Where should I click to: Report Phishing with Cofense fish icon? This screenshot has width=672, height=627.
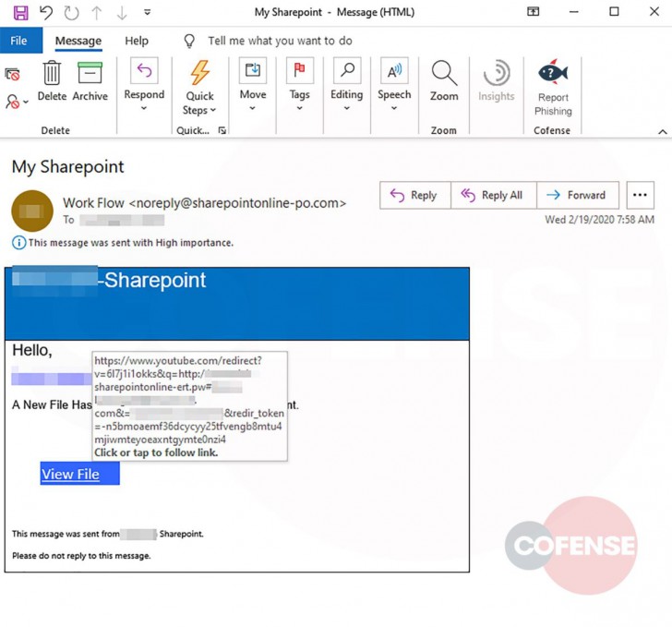(553, 72)
